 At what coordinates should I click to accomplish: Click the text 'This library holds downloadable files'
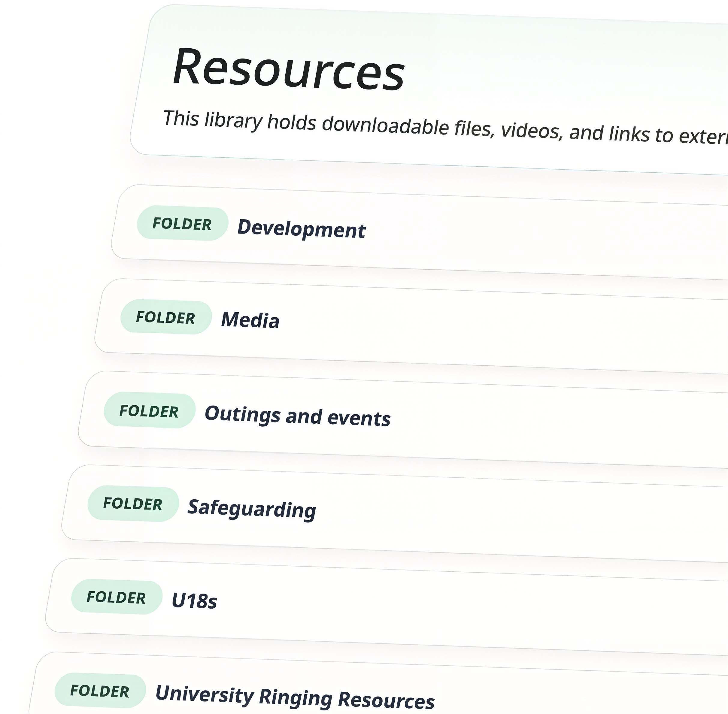coord(327,124)
